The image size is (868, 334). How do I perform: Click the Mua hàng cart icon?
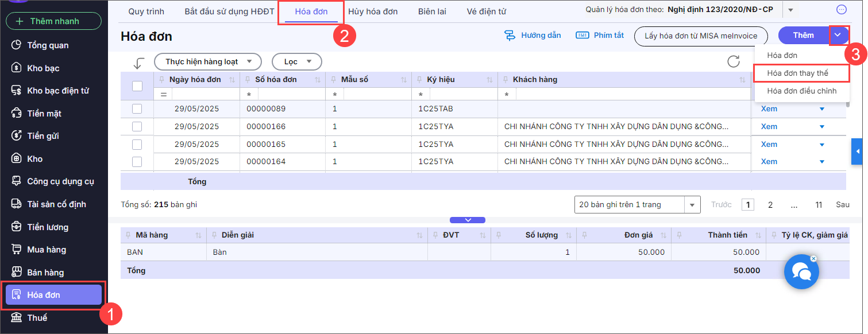(x=17, y=250)
